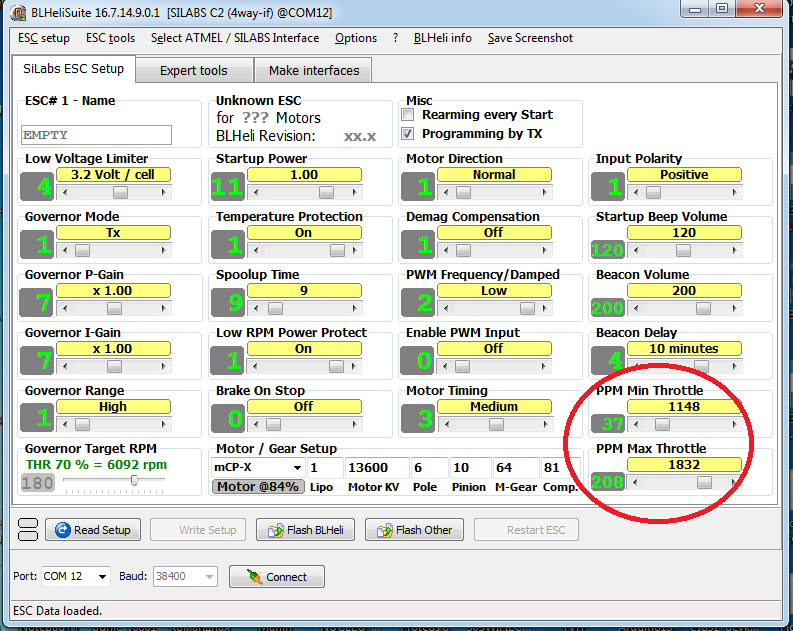The image size is (793, 631).
Task: Click the Beacon Volume slider thumb
Action: (x=703, y=308)
